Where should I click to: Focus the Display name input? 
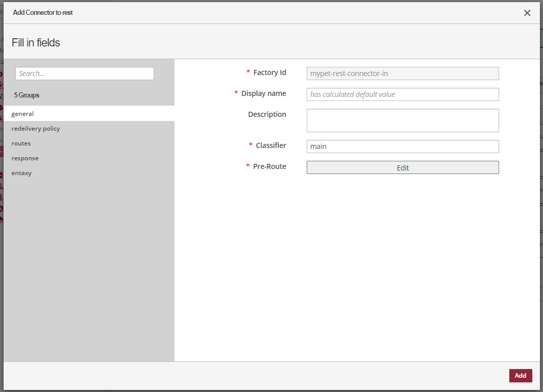[x=402, y=94]
